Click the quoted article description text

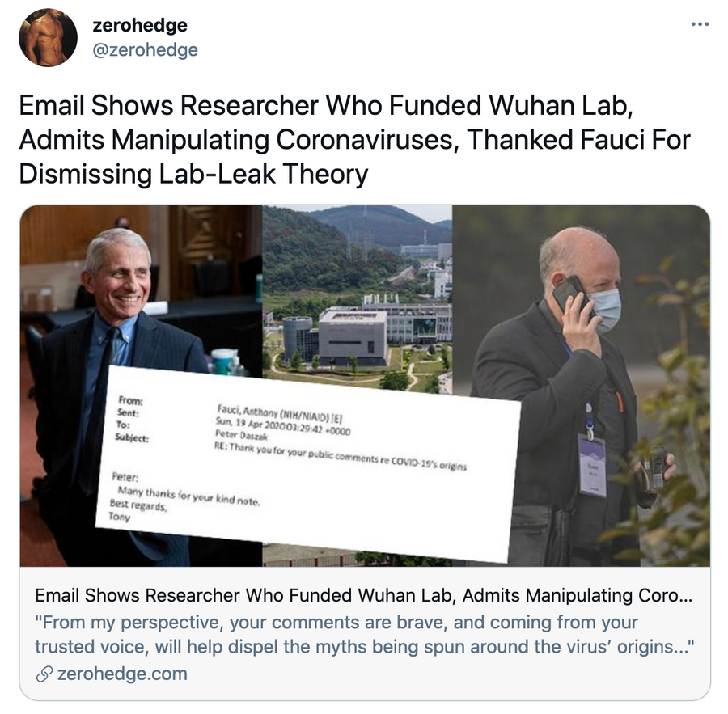(x=365, y=635)
